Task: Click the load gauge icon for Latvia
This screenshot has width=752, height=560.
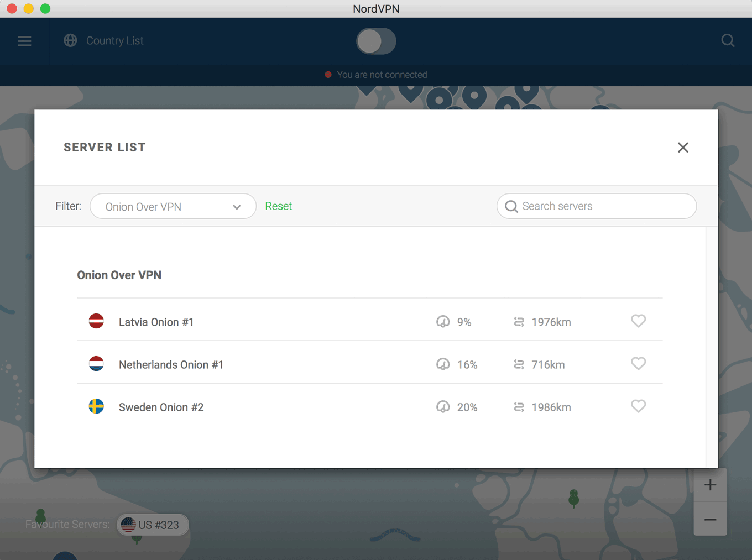Action: click(443, 321)
